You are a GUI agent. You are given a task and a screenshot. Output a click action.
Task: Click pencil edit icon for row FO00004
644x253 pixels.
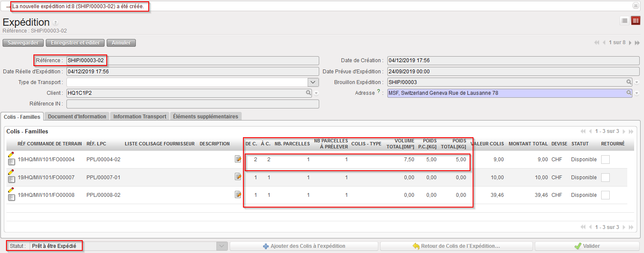click(x=11, y=154)
